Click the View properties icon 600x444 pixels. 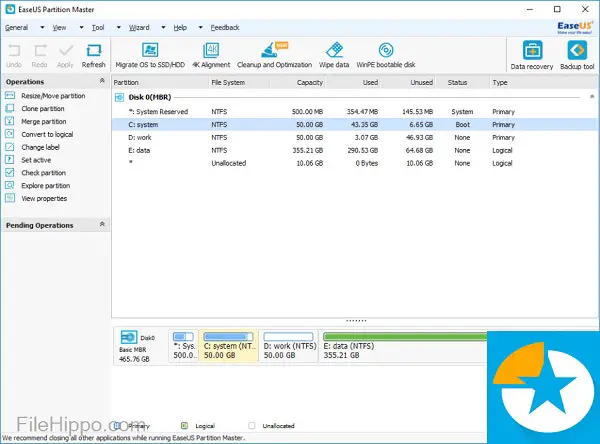coord(10,198)
